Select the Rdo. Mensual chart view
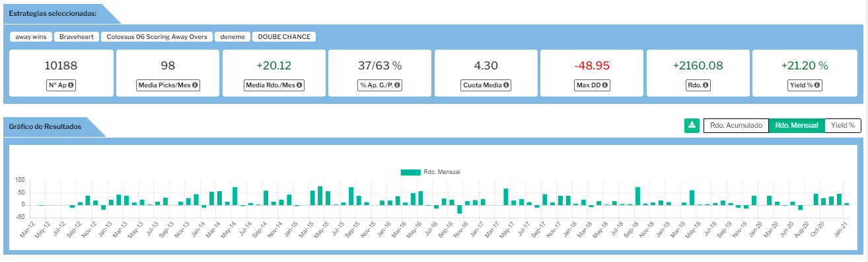868x262 pixels. [797, 125]
